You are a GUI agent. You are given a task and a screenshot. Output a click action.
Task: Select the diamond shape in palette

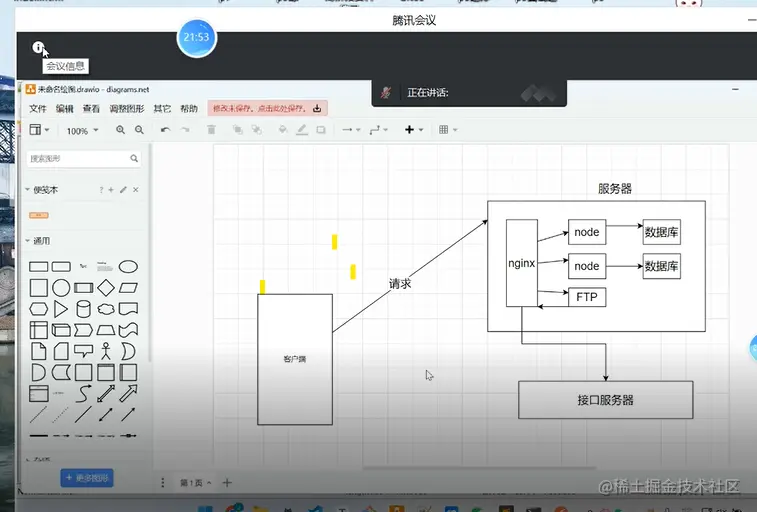(106, 288)
